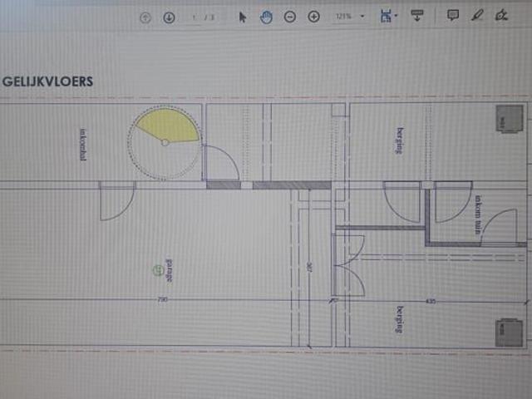Click the lower right gray box symbol
Viewport: 532px width, 399px height.
509,332
